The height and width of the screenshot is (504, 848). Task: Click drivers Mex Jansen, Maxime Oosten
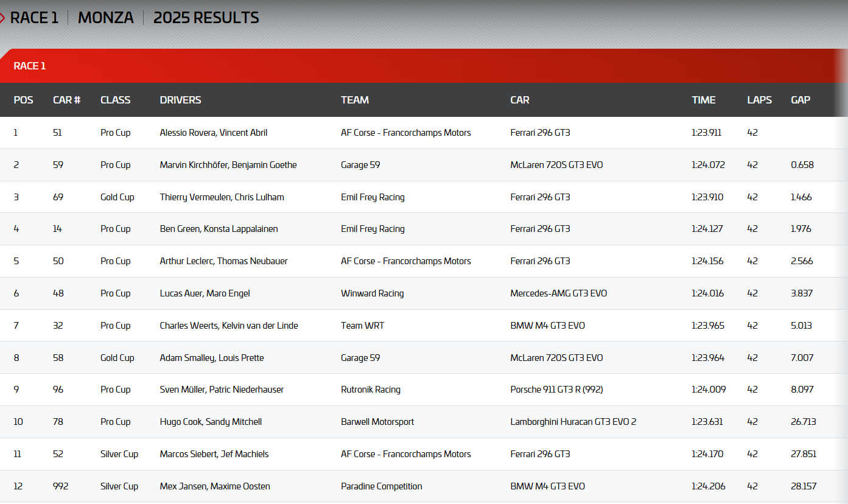[215, 486]
